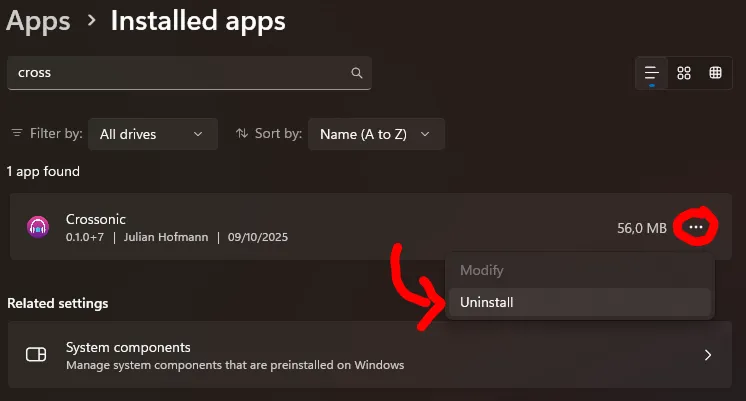Click the sort arrows icon
Screen dimensions: 746x401
pos(242,133)
